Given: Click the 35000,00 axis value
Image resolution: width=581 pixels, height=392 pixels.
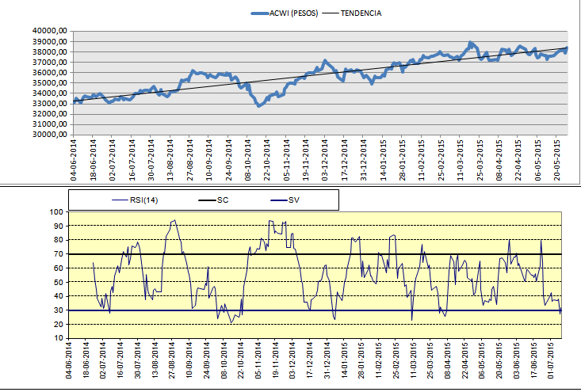Looking at the screenshot, I should click(50, 83).
